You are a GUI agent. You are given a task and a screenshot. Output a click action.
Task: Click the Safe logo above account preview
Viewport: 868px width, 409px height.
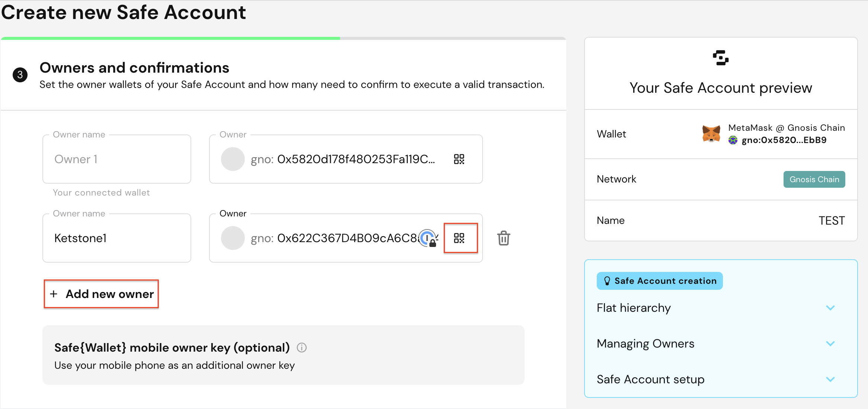coord(721,58)
